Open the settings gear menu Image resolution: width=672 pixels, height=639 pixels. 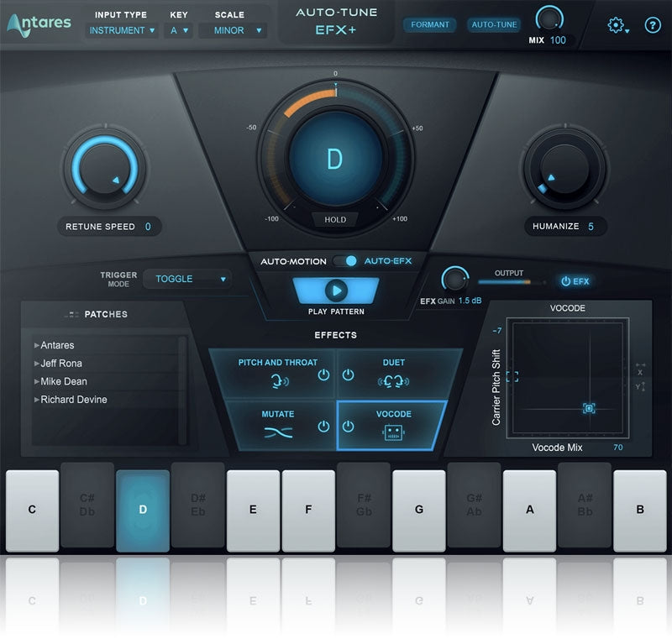[617, 25]
